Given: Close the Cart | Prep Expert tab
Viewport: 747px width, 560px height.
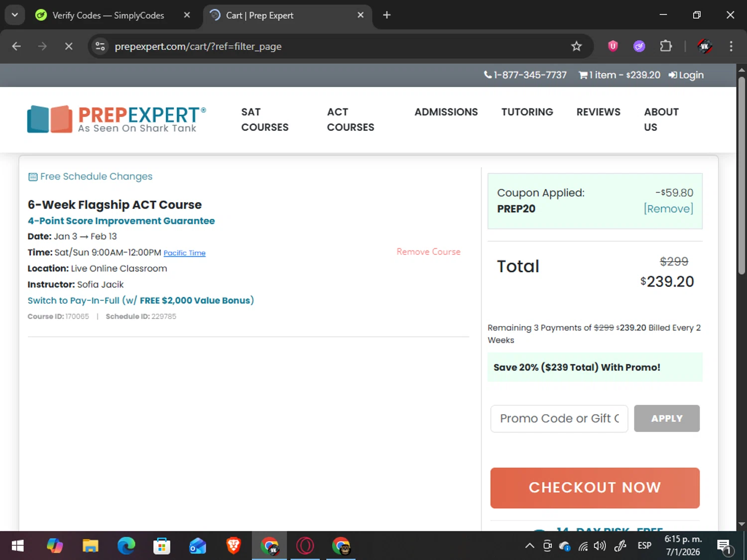Looking at the screenshot, I should click(361, 15).
